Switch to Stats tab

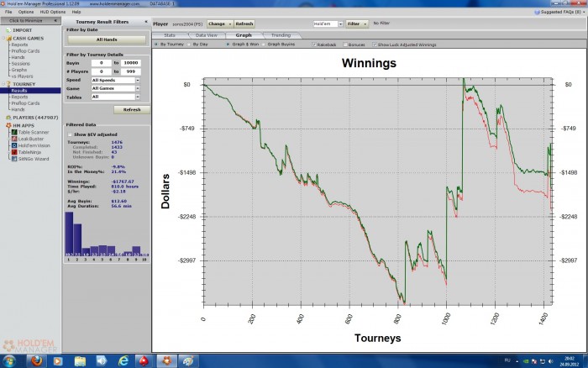[x=170, y=35]
